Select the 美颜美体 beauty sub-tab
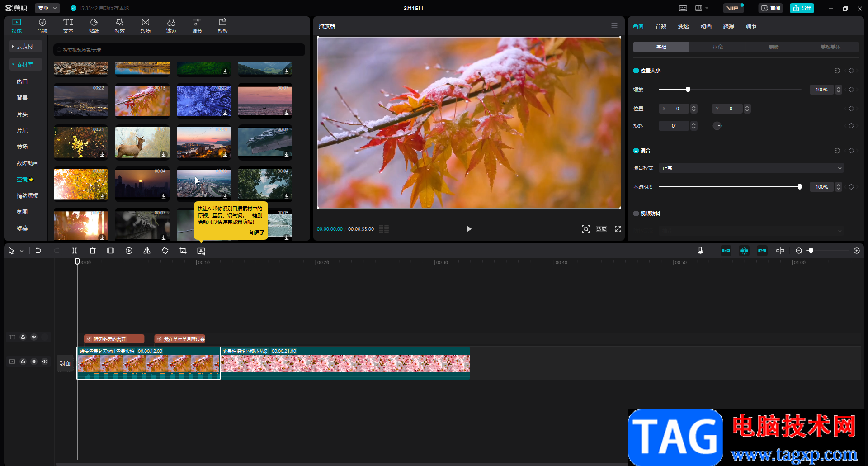The width and height of the screenshot is (868, 466). (x=830, y=47)
